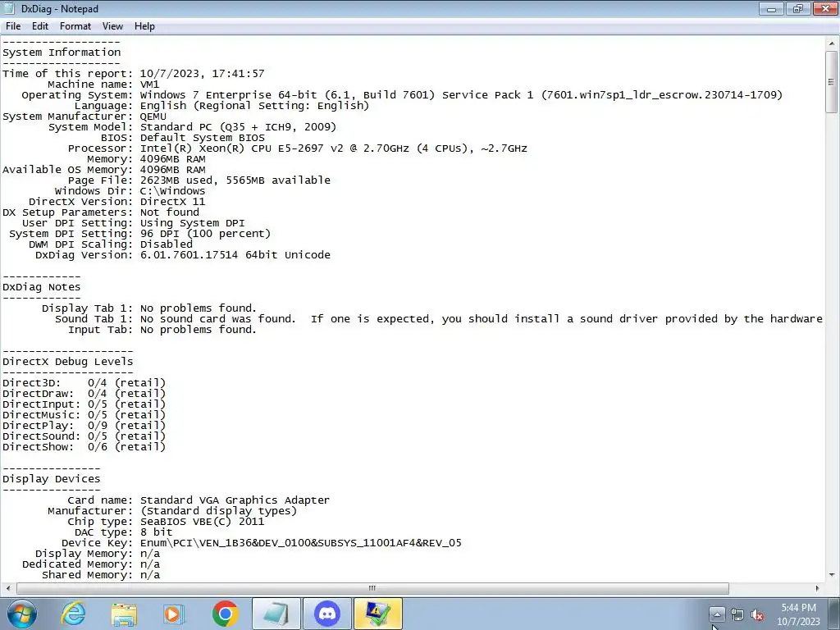The height and width of the screenshot is (630, 840).
Task: Open the Format menu
Action: [x=75, y=26]
